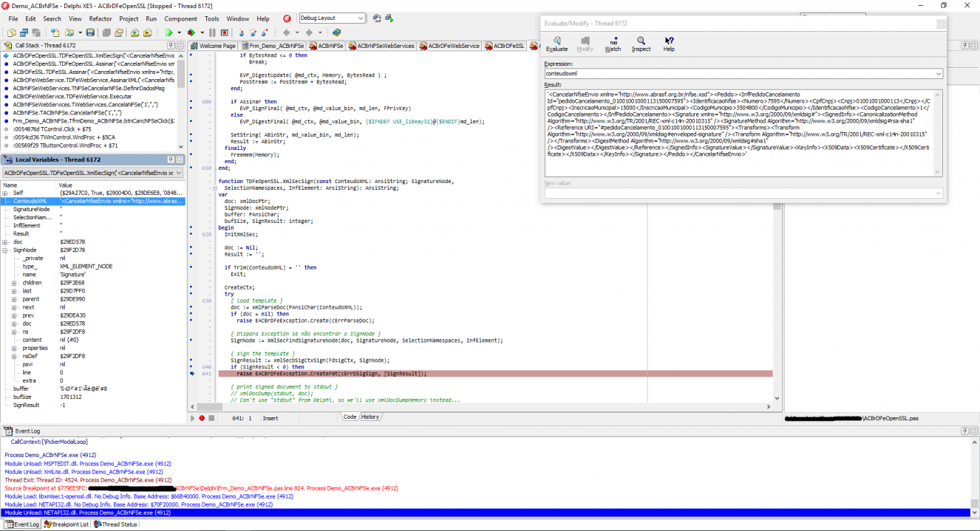Click Help in Evaluate/Modify toolbar
The image size is (980, 531).
[669, 44]
